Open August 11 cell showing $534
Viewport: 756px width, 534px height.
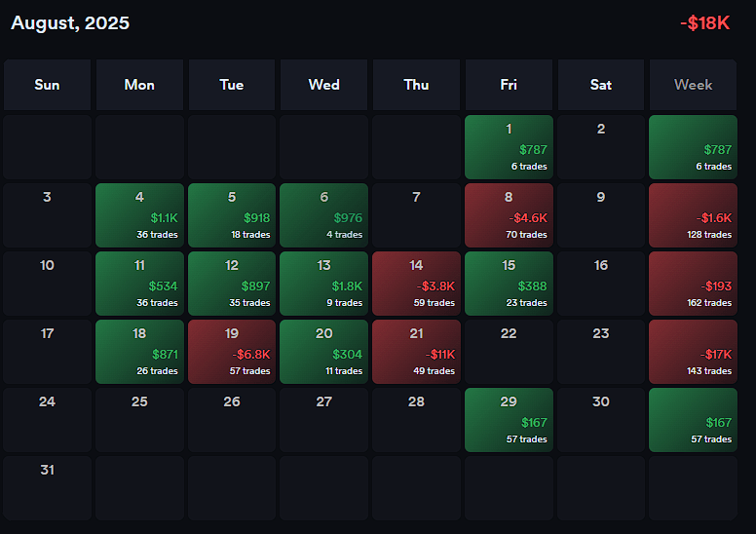[x=139, y=284]
